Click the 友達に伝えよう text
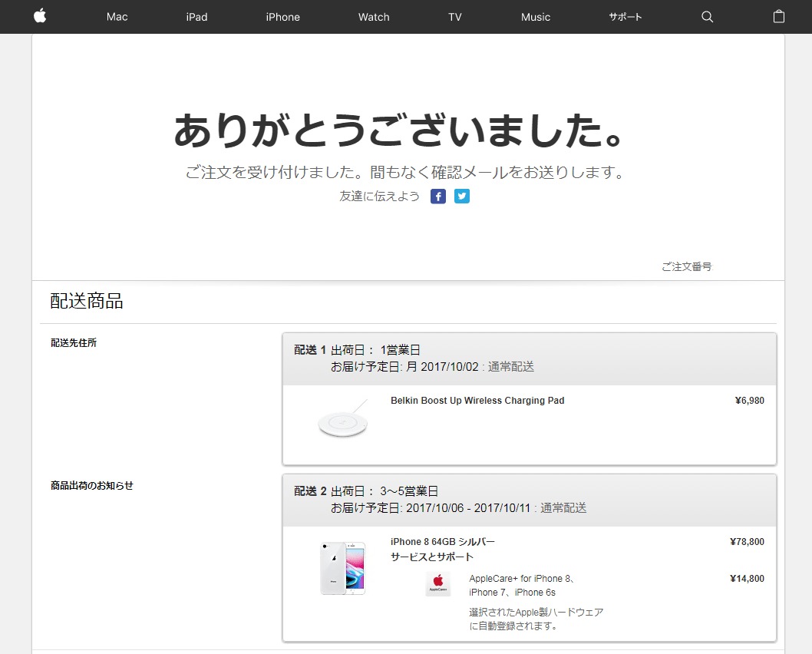This screenshot has height=654, width=812. (x=380, y=197)
